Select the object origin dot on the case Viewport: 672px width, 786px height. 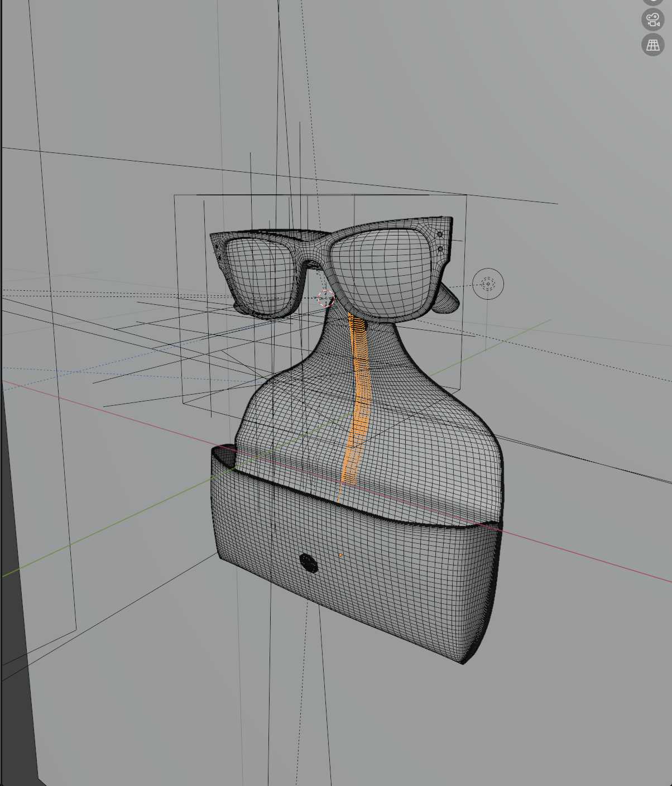[339, 555]
